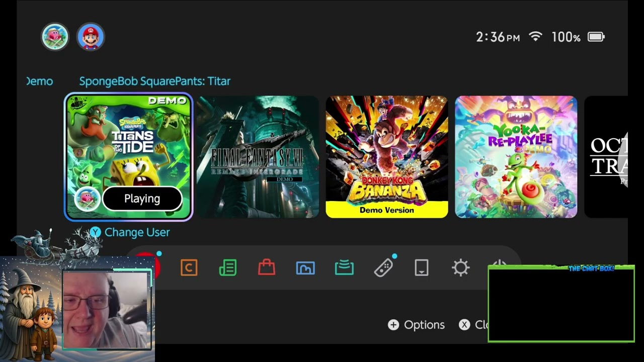Click the battery icon at top right

(596, 37)
